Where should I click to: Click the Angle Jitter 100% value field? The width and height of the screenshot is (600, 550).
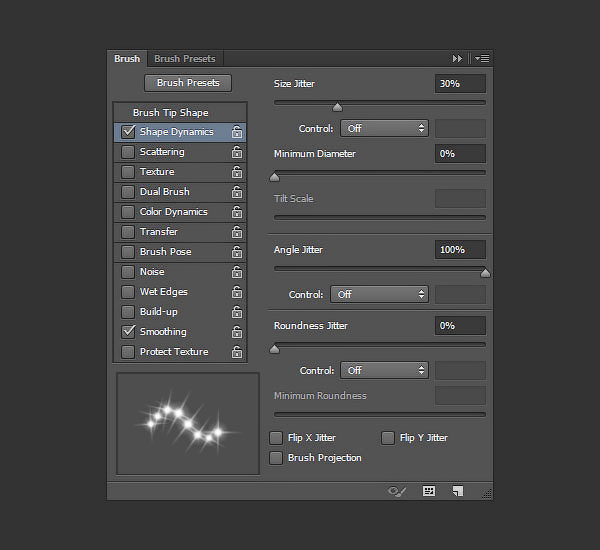[x=460, y=250]
